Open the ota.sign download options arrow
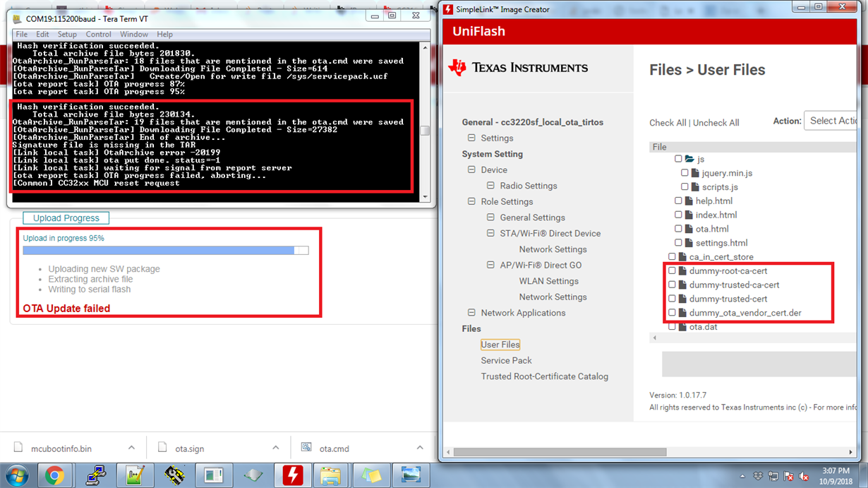 point(275,448)
